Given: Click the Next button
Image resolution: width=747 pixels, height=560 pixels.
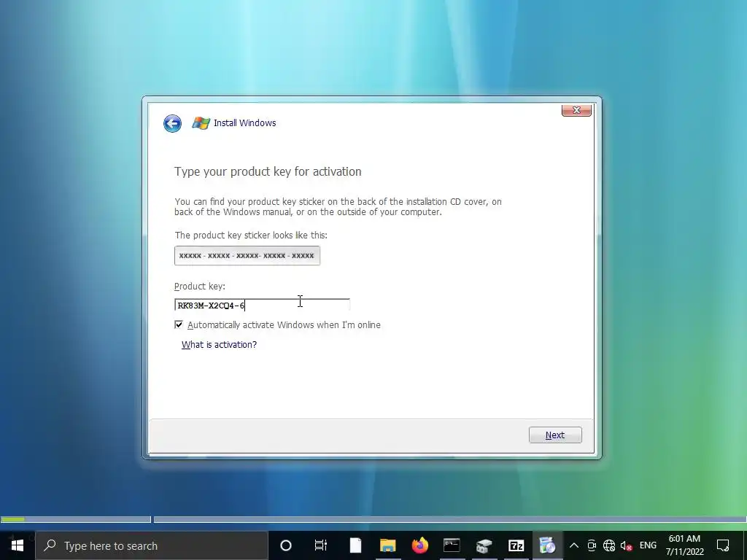Looking at the screenshot, I should pyautogui.click(x=555, y=435).
